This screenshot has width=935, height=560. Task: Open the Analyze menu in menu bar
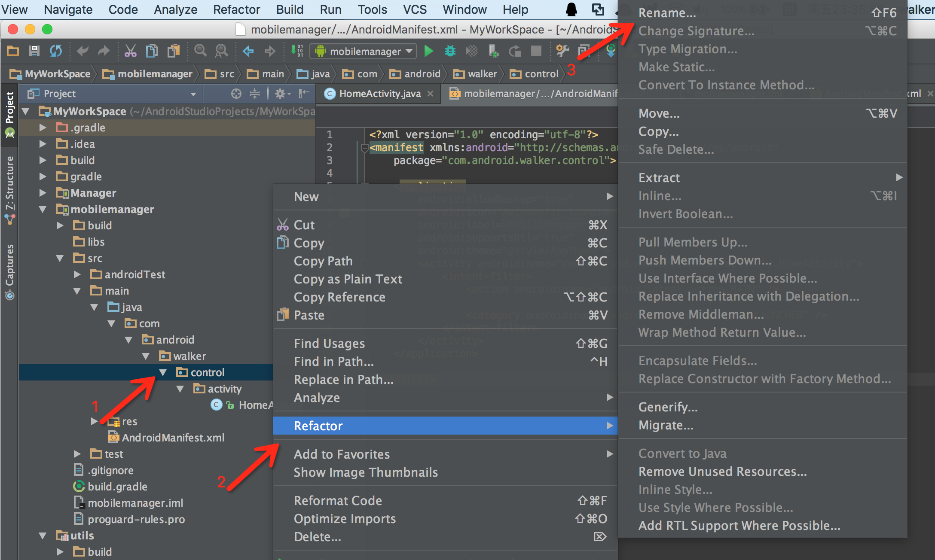[x=175, y=9]
